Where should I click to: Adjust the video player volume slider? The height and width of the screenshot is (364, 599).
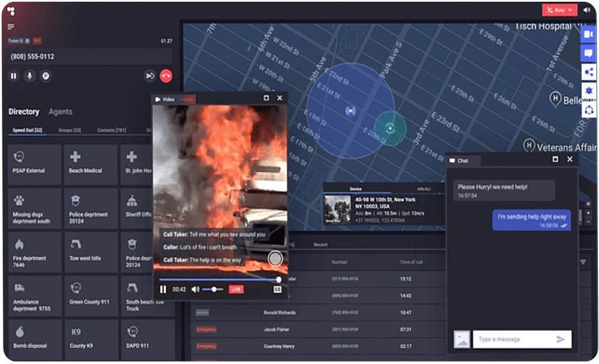pyautogui.click(x=214, y=289)
